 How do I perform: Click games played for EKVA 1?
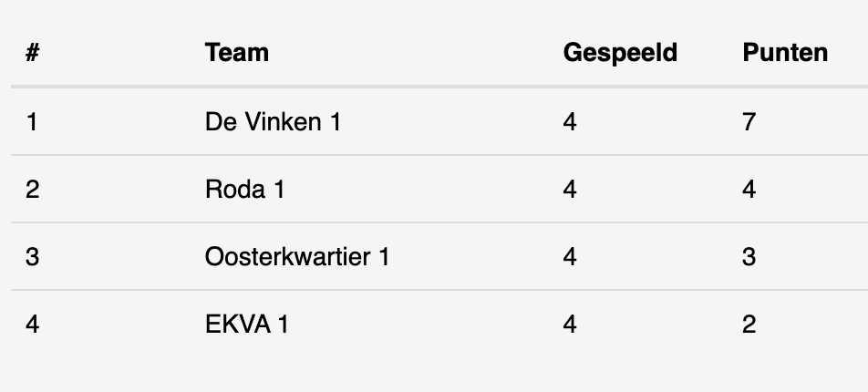pos(570,324)
